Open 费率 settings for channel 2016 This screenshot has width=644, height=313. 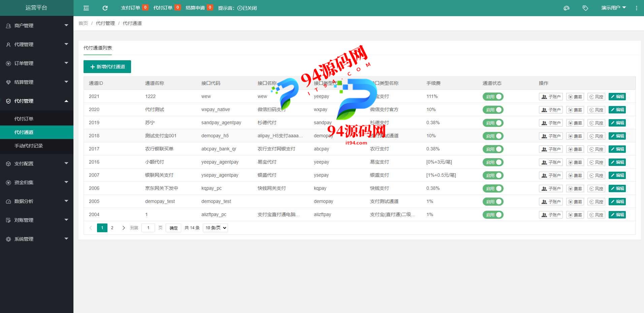(575, 162)
